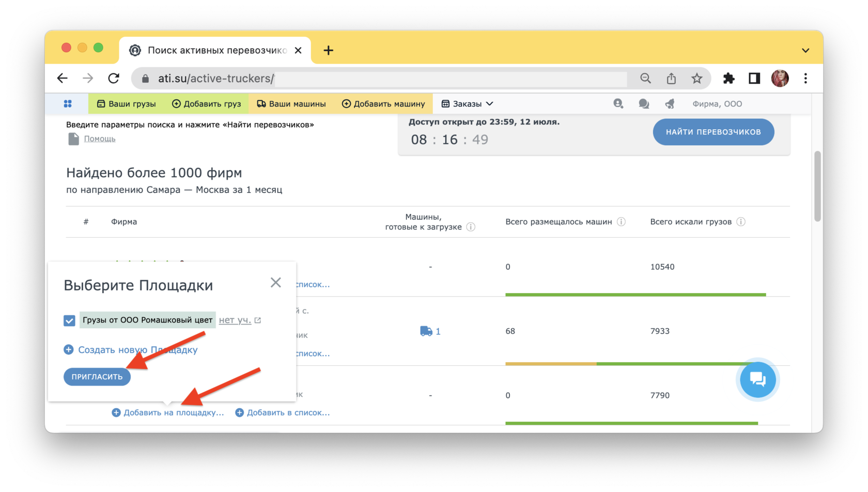Toggle checkbox Грузы от ООО Ромашковый цвет

(x=69, y=320)
